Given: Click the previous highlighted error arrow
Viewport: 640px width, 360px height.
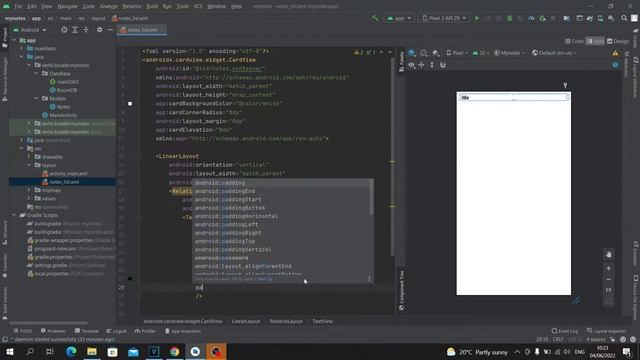Looking at the screenshot, I should 381,53.
